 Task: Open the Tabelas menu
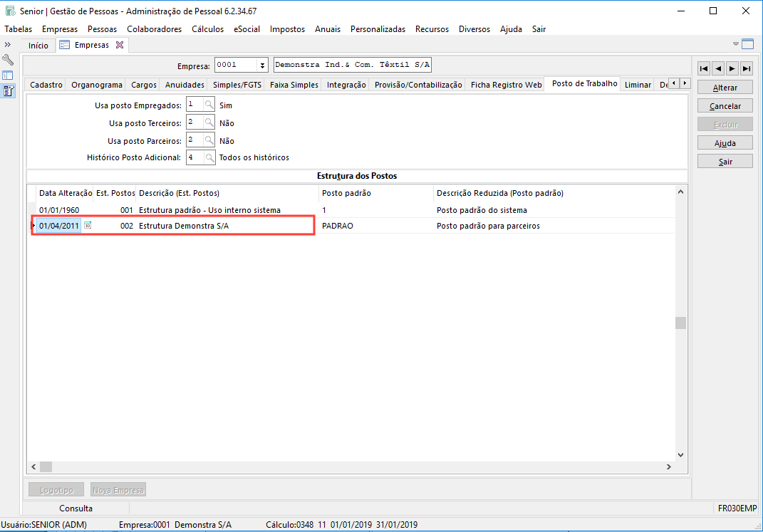tap(18, 29)
